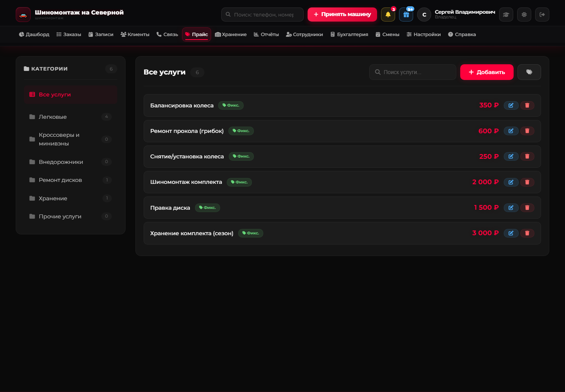This screenshot has width=565, height=392.
Task: Click the logout icon
Action: (542, 15)
